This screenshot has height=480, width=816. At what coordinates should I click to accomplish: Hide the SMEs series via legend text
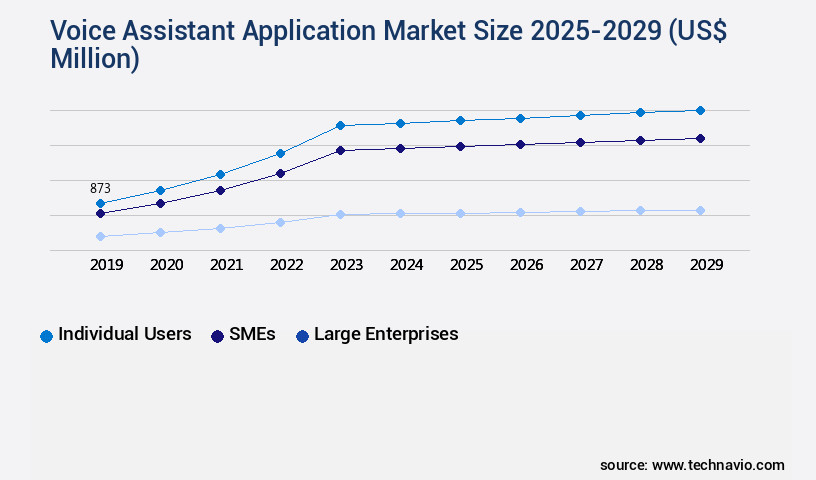pyautogui.click(x=252, y=334)
